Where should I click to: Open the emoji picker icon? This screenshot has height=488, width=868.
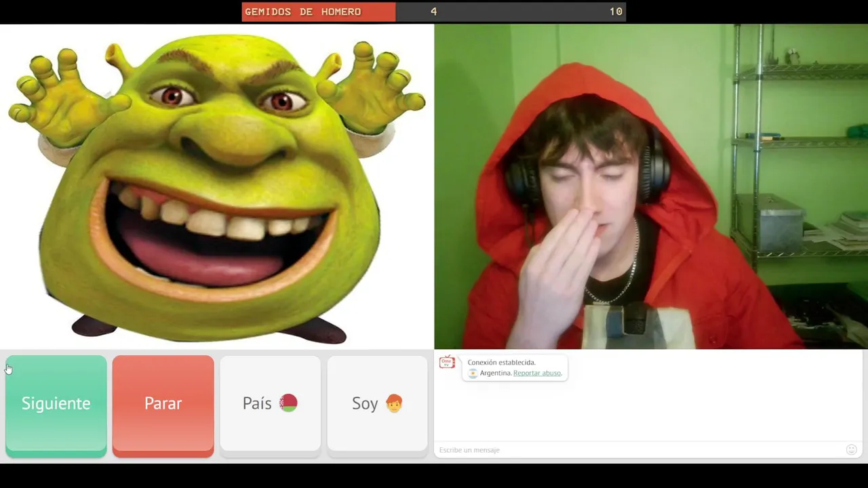click(x=852, y=449)
